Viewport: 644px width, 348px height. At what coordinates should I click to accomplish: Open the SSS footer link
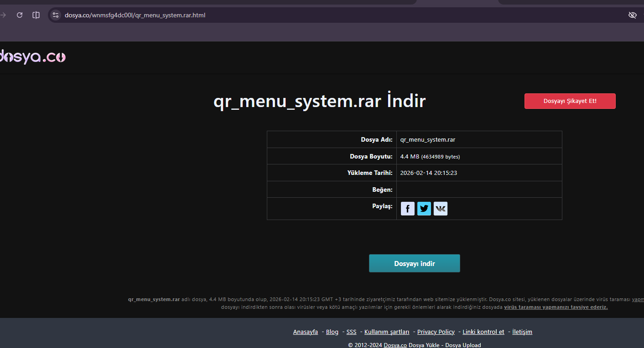coord(351,332)
